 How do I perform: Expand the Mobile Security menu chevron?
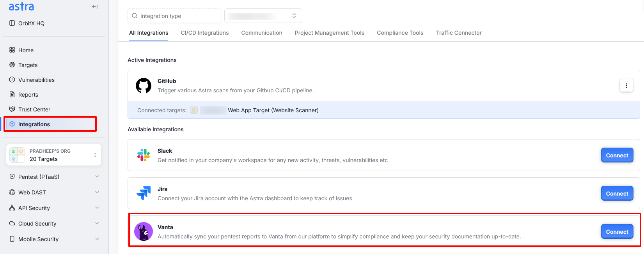[97, 239]
